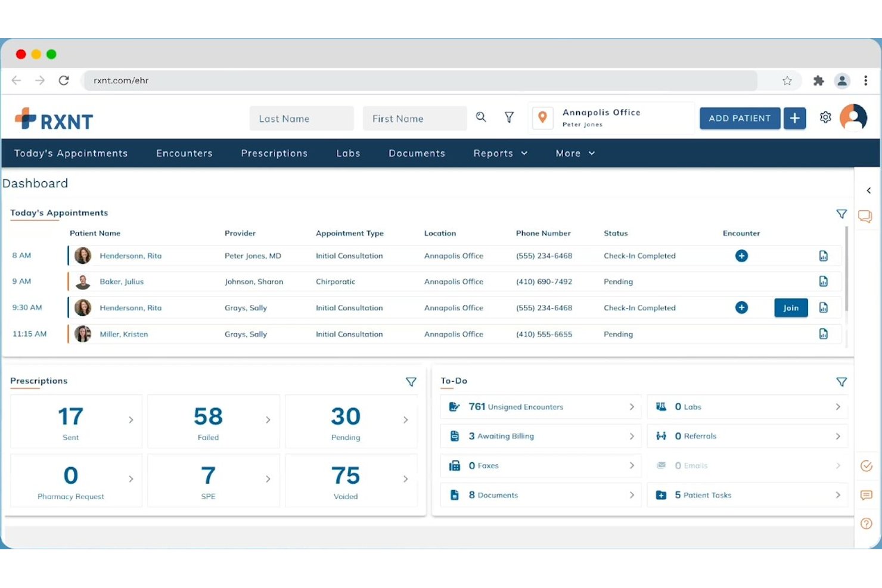The height and width of the screenshot is (588, 882).
Task: Reload the browser page
Action: (x=64, y=80)
